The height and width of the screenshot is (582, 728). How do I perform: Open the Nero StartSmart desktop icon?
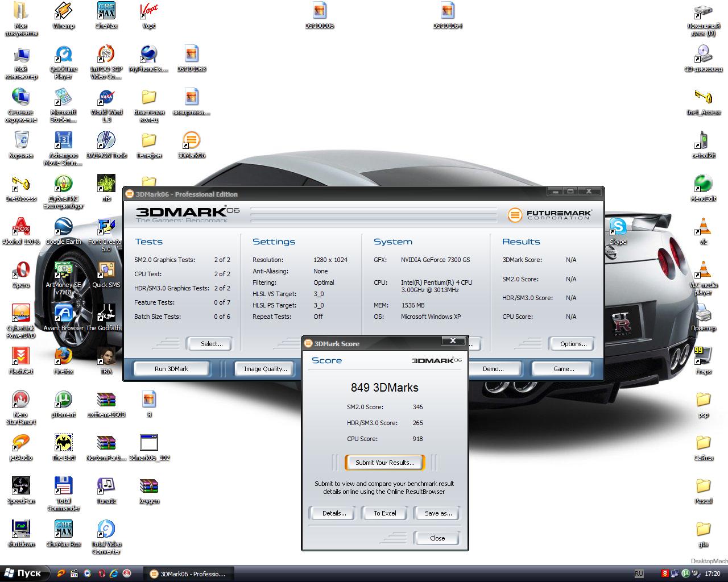point(21,408)
